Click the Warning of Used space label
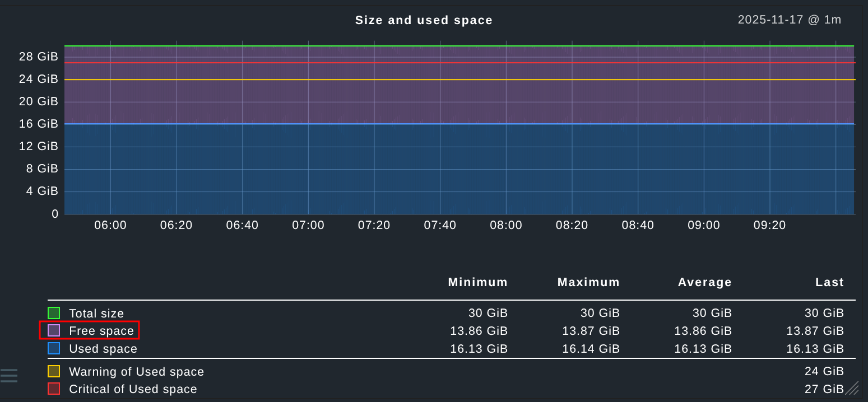This screenshot has height=402, width=868. 136,372
